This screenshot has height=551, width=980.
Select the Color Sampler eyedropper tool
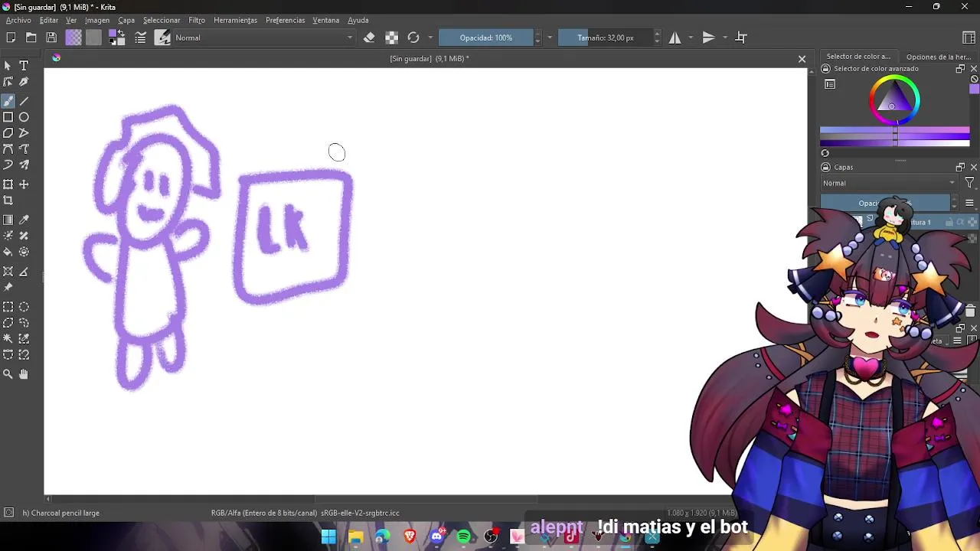coord(24,220)
